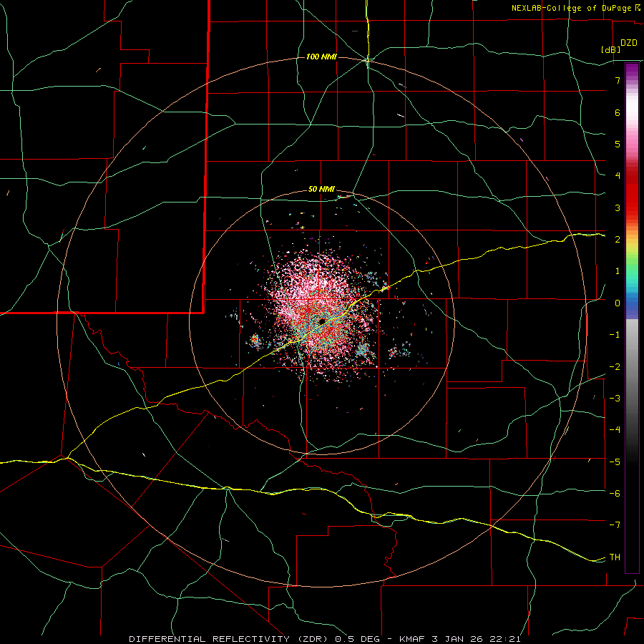The width and height of the screenshot is (644, 644).
Task: Click the ZDR color scale legend bar
Action: click(x=632, y=318)
